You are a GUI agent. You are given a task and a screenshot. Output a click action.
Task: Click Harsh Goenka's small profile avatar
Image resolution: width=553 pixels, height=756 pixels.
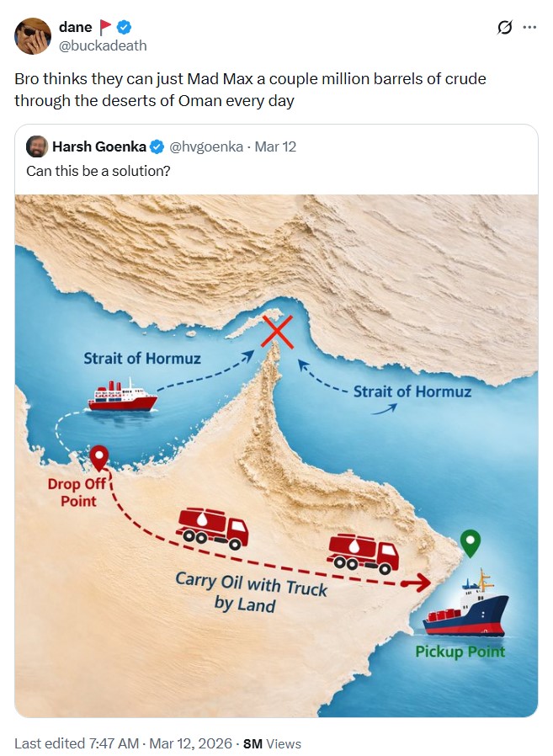(36, 146)
